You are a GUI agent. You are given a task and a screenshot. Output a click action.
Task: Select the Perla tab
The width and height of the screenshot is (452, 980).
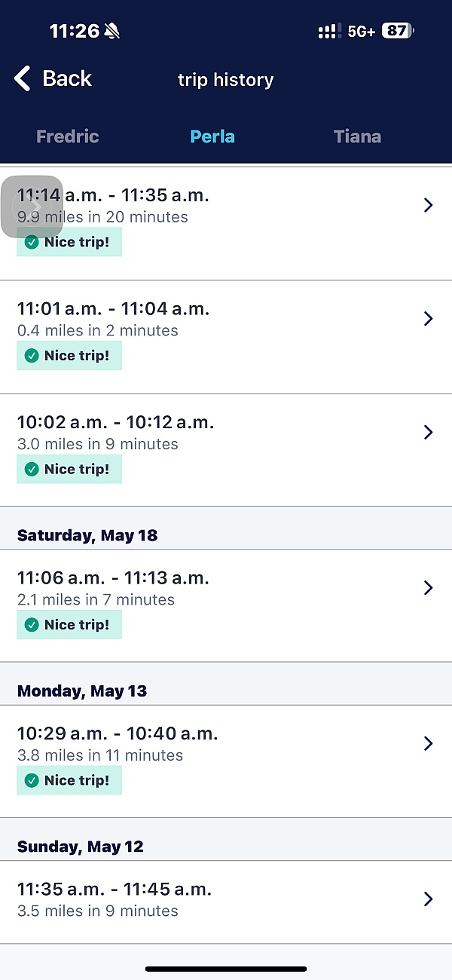(212, 136)
